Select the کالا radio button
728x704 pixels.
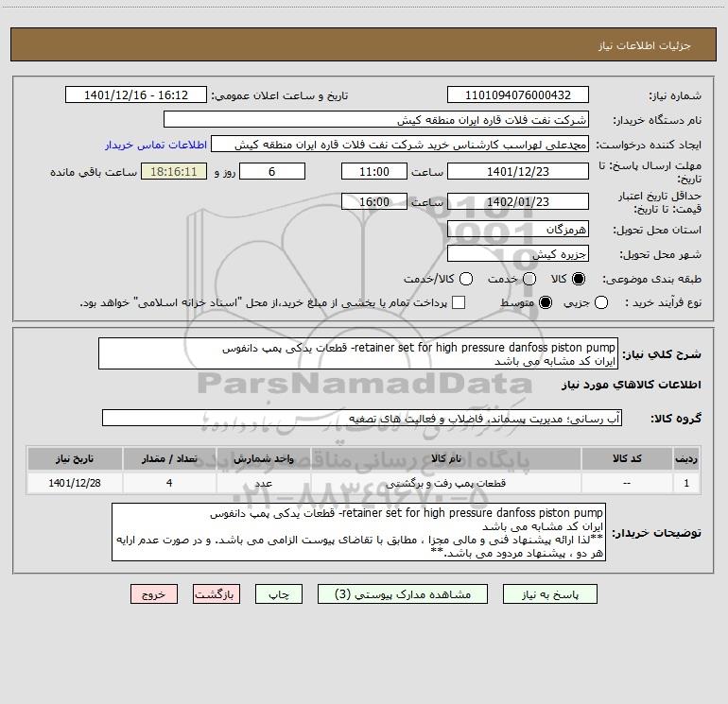(579, 279)
